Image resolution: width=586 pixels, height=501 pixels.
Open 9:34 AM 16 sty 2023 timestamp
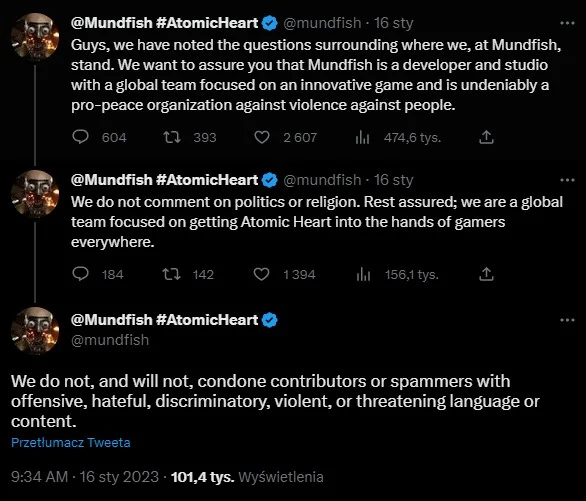tap(85, 477)
